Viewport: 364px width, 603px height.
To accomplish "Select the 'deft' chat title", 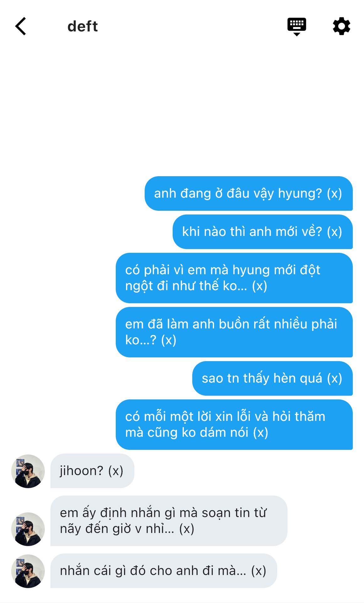I will [x=83, y=26].
